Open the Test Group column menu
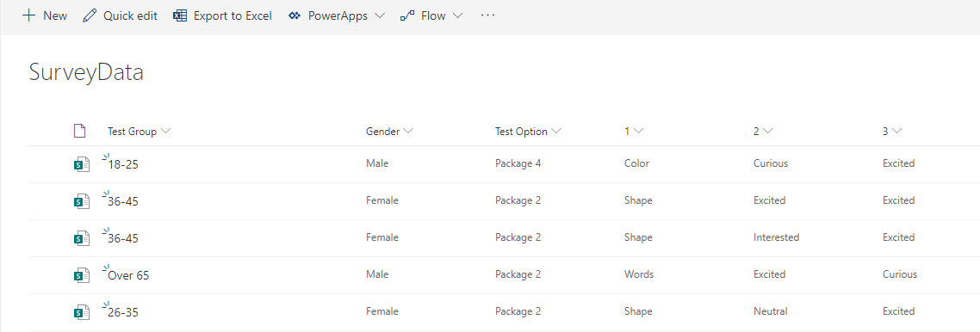 [x=165, y=132]
